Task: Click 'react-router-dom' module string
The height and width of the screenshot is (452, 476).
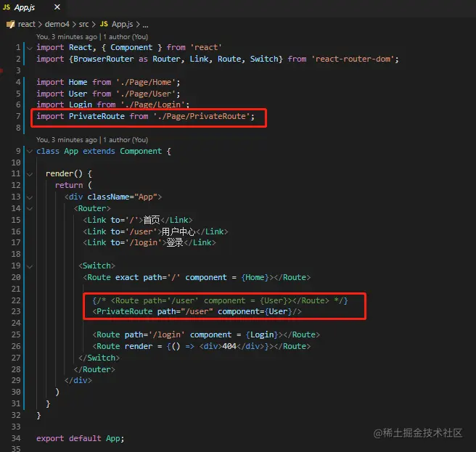Action: (x=353, y=59)
